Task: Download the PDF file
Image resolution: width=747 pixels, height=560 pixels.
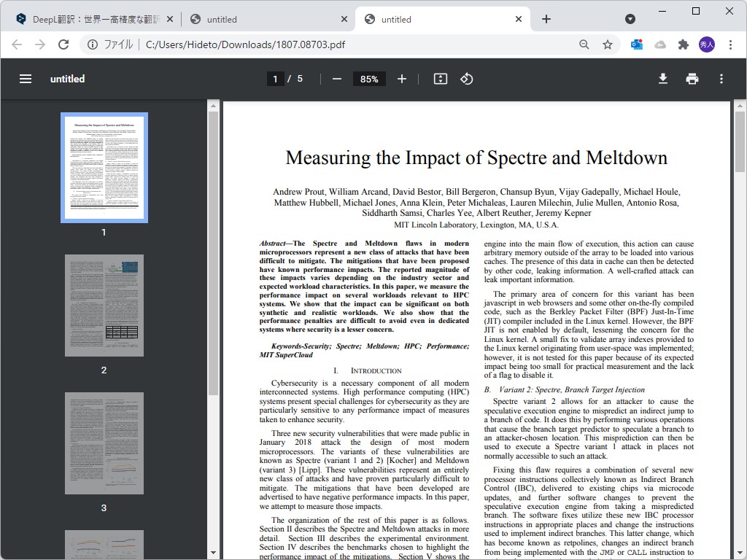Action: click(662, 79)
